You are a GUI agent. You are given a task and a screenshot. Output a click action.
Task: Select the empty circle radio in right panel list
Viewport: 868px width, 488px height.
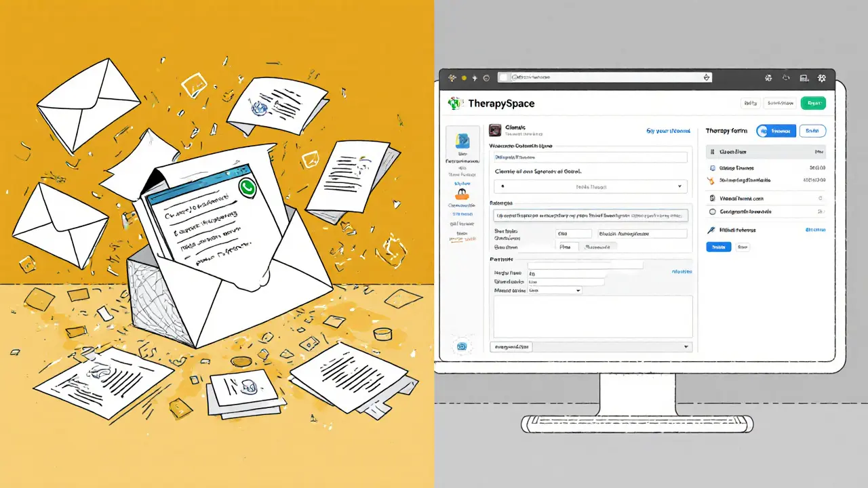[x=711, y=211]
